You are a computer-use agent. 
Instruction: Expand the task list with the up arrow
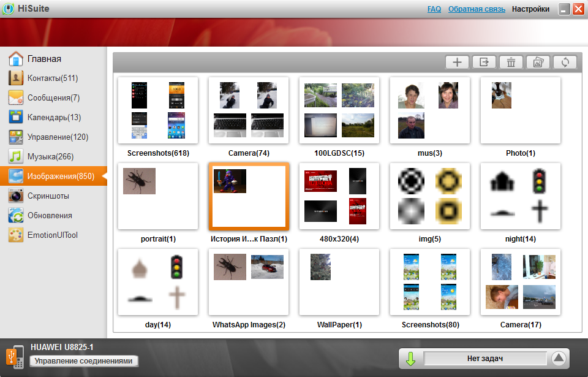pos(559,359)
